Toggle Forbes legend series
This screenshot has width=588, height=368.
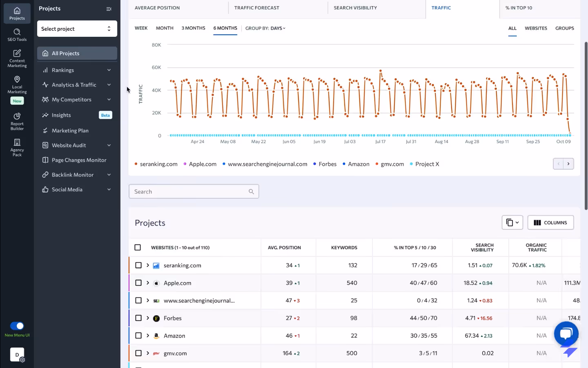click(325, 164)
